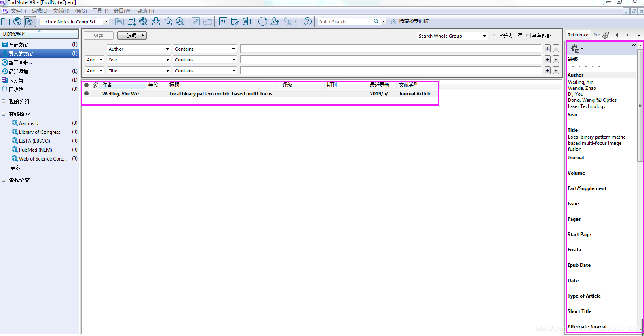Click the Open File folder icon
Image resolution: width=644 pixels, height=336 pixels.
pyautogui.click(x=208, y=22)
